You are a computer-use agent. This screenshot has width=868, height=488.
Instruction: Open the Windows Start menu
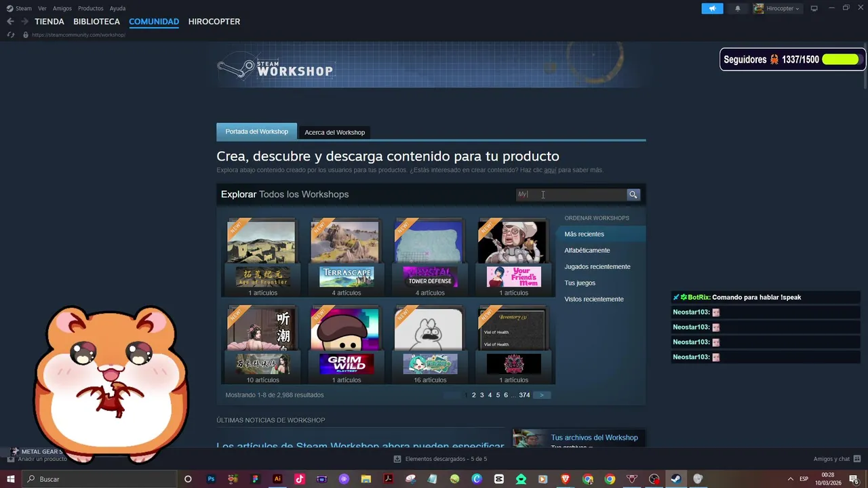pyautogui.click(x=11, y=479)
